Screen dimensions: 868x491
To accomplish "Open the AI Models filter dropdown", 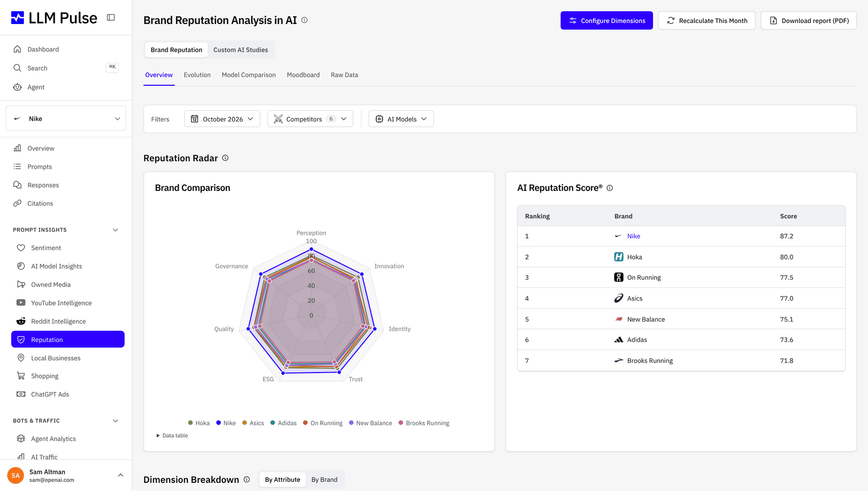I will click(401, 119).
